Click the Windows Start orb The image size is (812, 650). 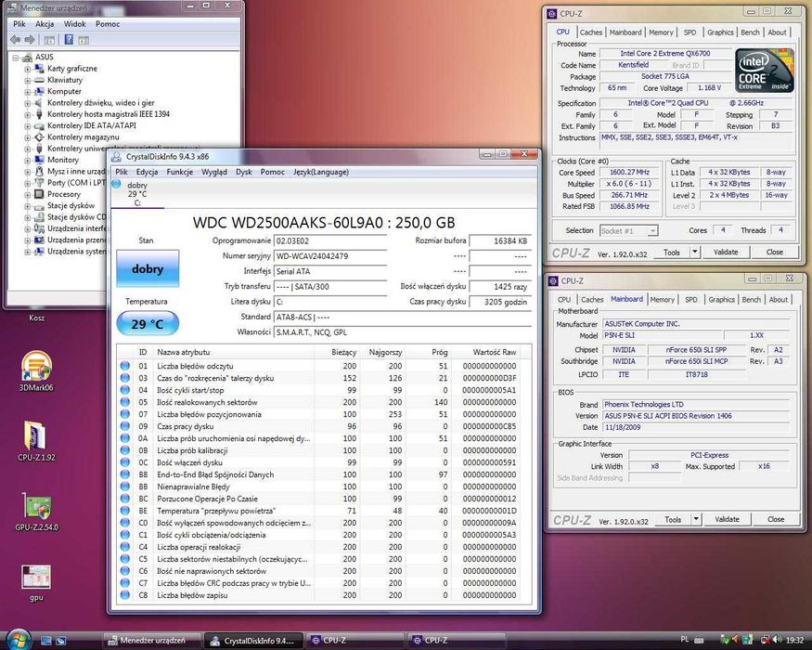[x=19, y=640]
